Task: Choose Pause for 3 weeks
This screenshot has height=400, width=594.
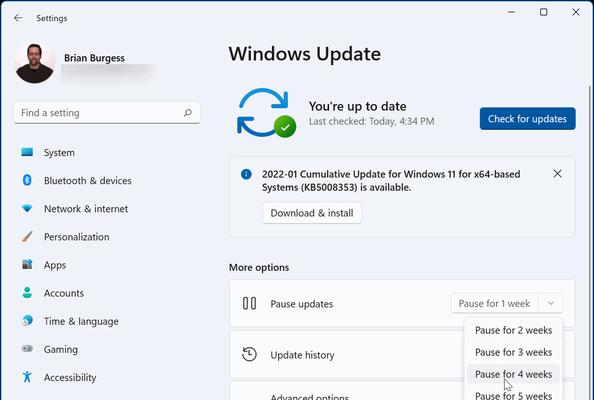Action: pyautogui.click(x=513, y=352)
